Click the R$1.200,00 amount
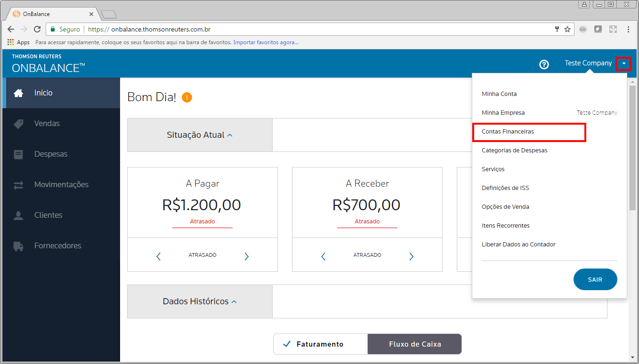The width and height of the screenshot is (639, 364). click(x=202, y=205)
